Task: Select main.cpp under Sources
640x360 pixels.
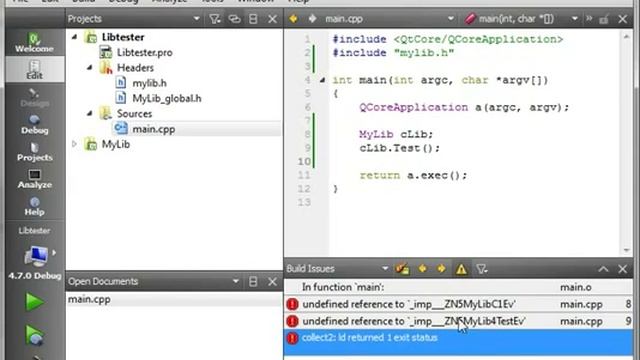Action: tap(153, 129)
